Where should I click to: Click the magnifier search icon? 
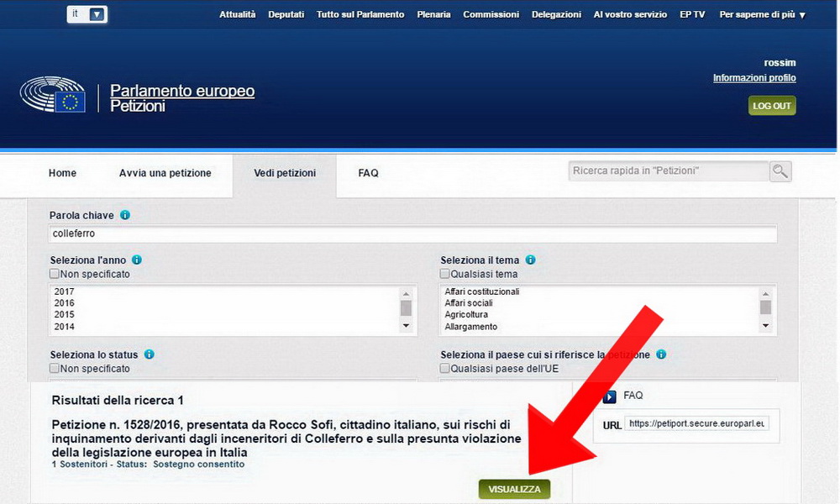[780, 171]
